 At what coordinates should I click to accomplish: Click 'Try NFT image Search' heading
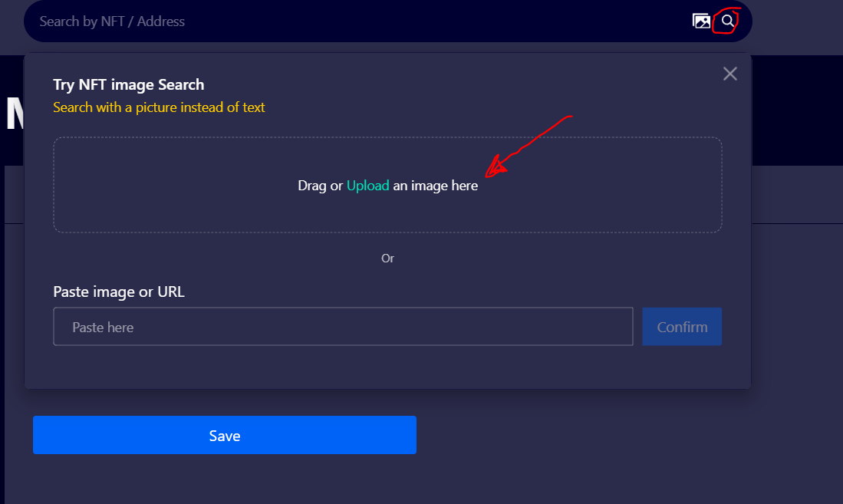click(129, 85)
